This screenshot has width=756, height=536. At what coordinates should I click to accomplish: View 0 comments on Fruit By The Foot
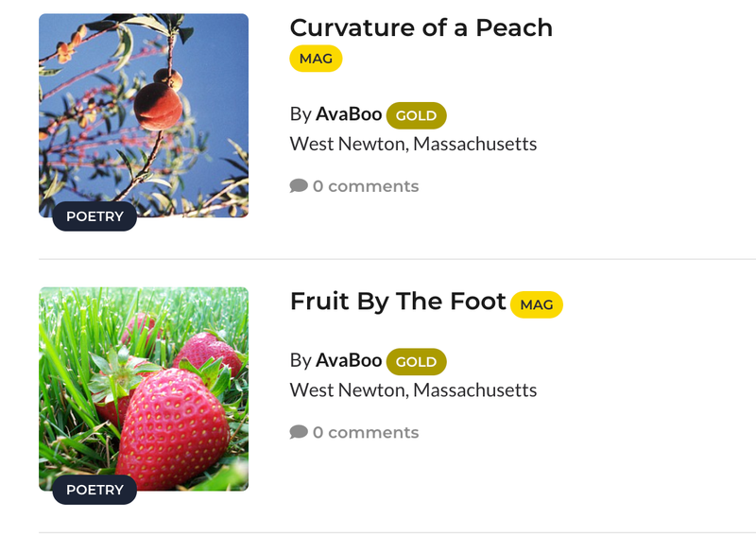coord(365,432)
